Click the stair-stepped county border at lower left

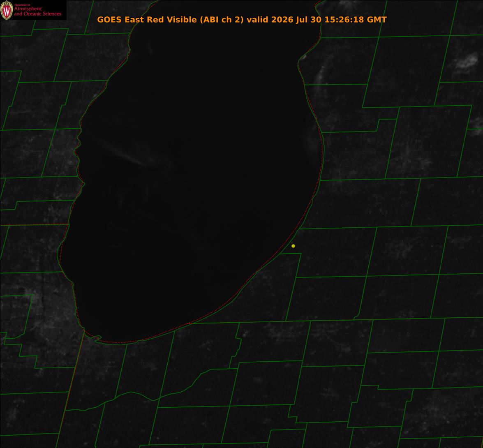click(28, 351)
